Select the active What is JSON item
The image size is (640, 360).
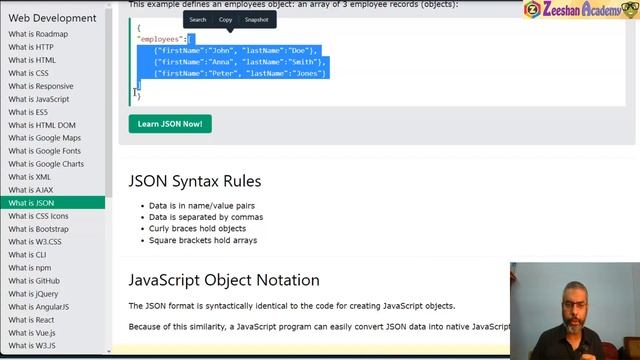point(53,203)
